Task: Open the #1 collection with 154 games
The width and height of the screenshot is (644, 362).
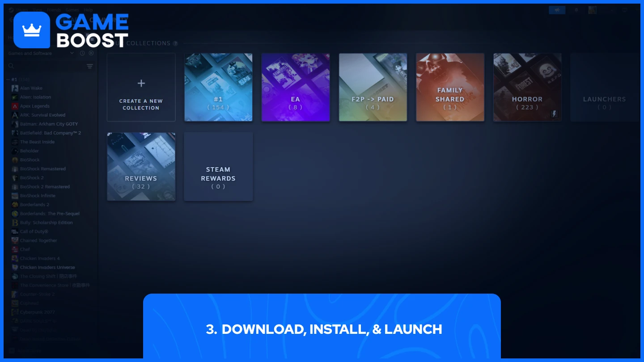Action: point(218,87)
